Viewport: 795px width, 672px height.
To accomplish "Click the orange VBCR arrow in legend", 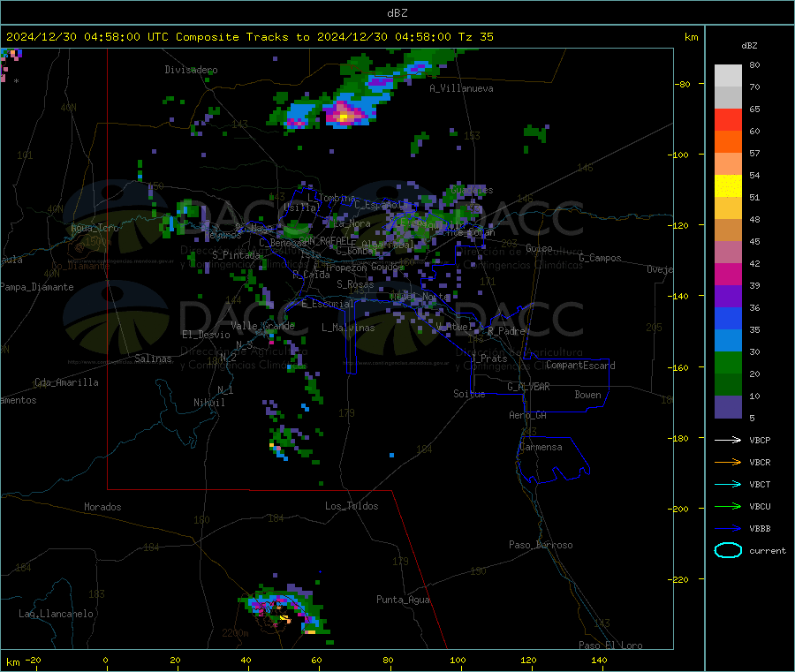I will coord(728,462).
